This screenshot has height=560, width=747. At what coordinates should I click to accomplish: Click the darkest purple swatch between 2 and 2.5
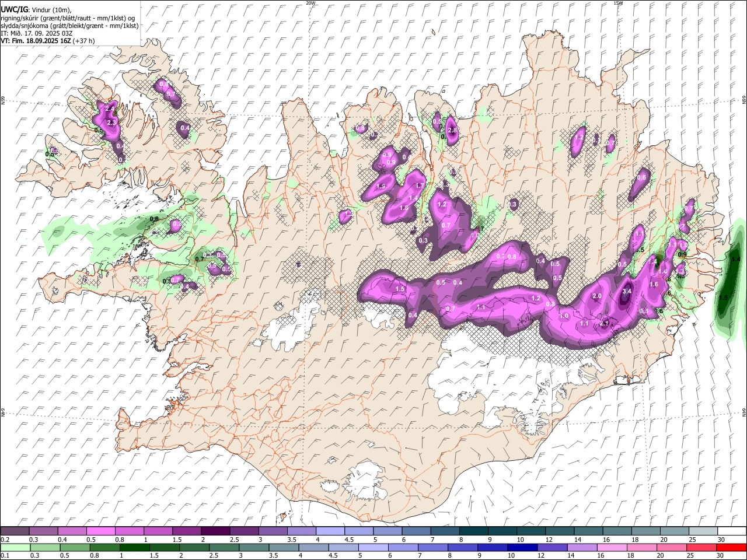coord(215,531)
